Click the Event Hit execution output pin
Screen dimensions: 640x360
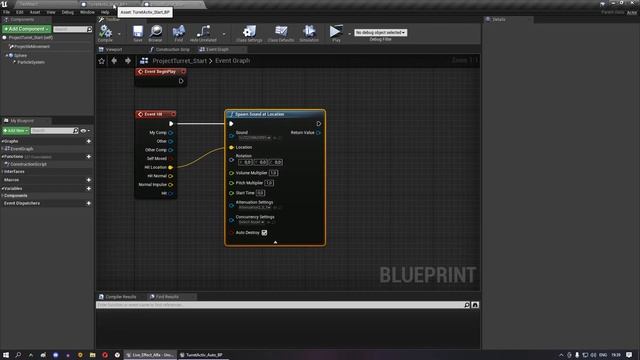171,124
